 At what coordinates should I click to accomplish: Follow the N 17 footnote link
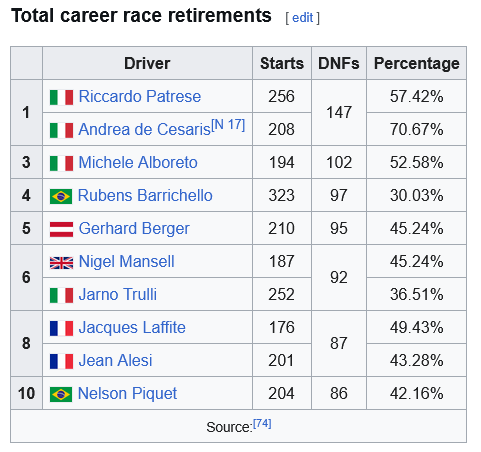click(228, 125)
